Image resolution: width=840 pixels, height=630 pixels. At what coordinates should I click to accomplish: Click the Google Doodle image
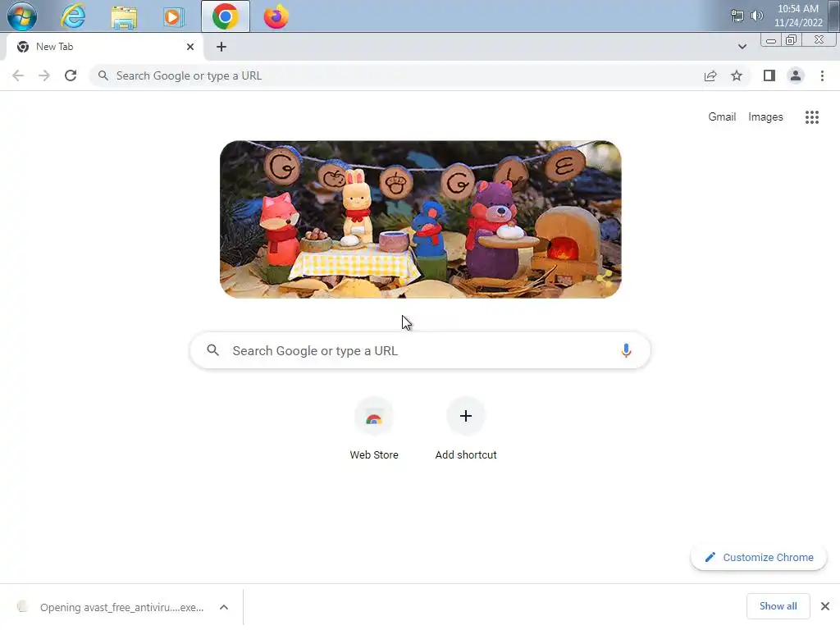pos(421,219)
